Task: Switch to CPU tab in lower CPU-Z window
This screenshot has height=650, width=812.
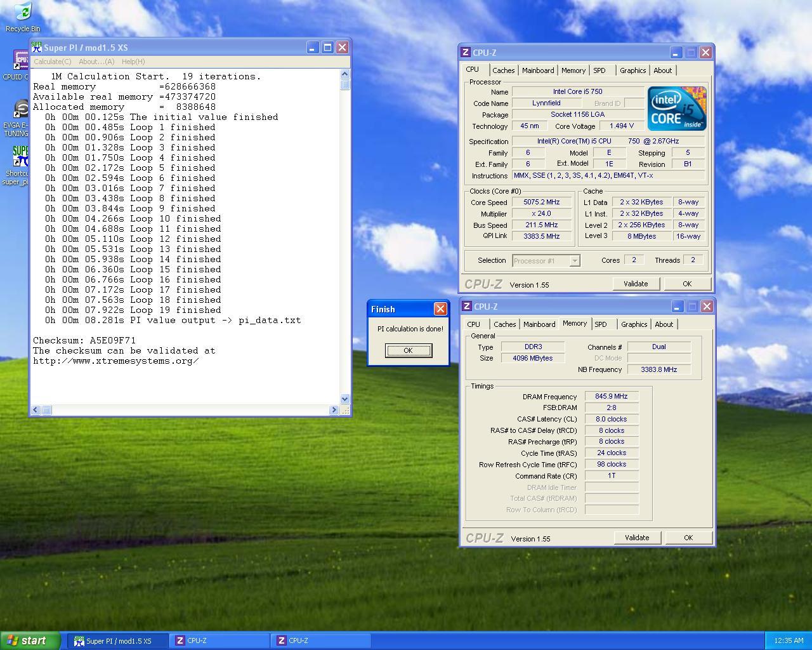Action: (474, 324)
